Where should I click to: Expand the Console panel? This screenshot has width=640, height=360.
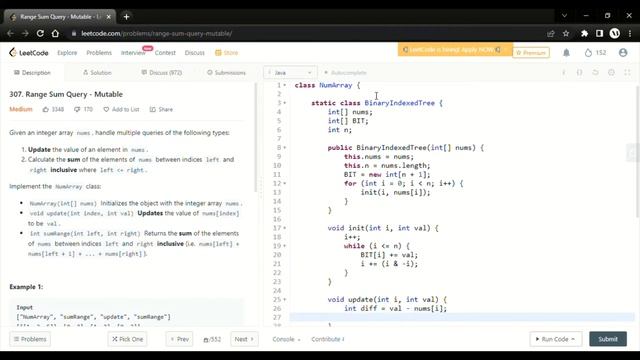[286, 339]
